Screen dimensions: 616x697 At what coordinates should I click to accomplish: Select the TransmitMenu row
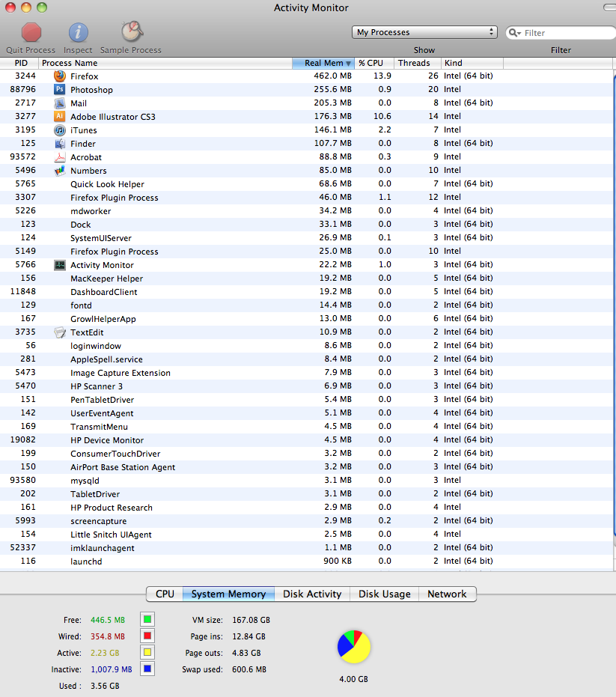(307, 427)
